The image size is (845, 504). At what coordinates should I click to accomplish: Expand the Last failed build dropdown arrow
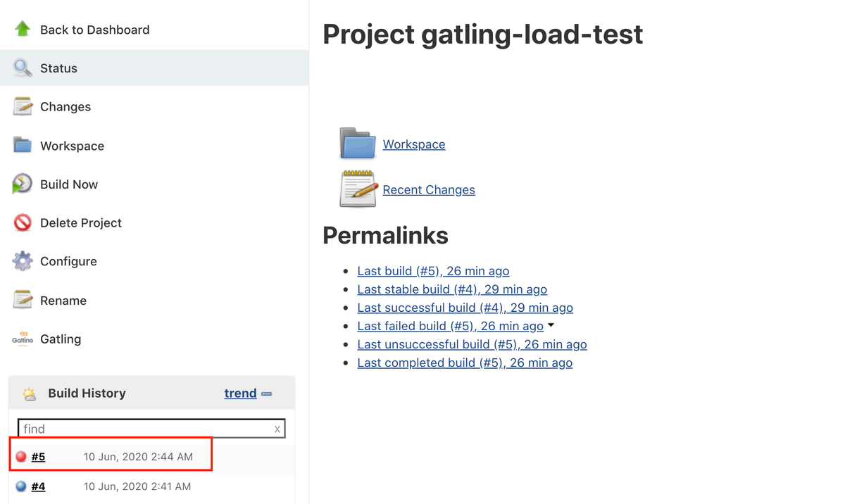coord(551,325)
